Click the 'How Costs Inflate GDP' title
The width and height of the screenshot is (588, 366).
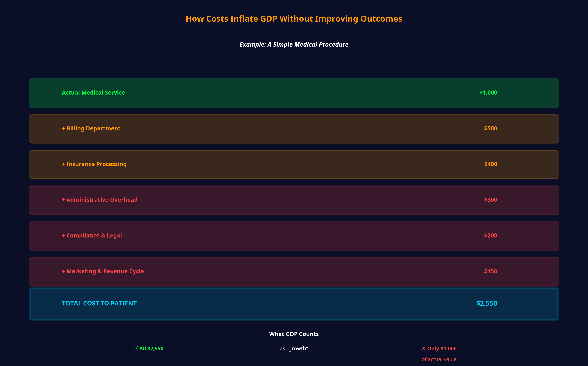coord(294,19)
